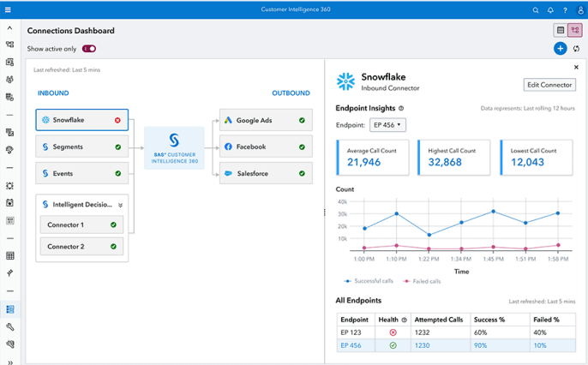Open the help question mark
This screenshot has height=365, width=588.
pyautogui.click(x=565, y=10)
